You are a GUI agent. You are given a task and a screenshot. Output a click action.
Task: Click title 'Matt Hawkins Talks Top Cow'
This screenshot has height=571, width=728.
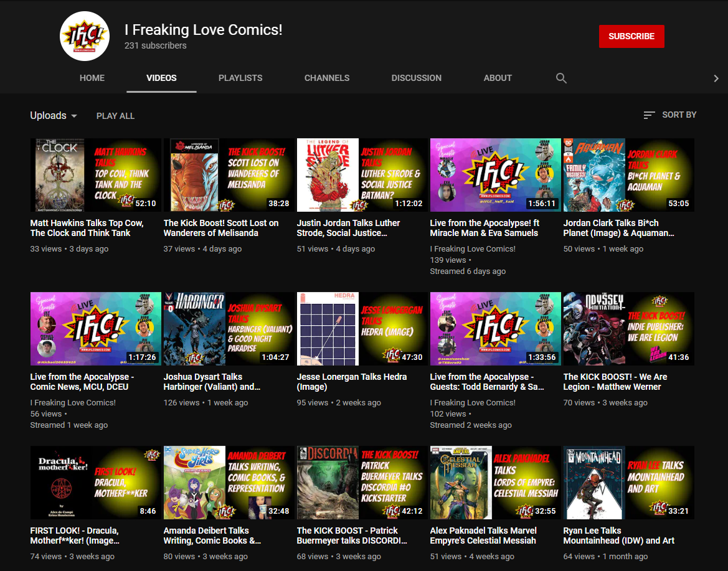tap(87, 228)
